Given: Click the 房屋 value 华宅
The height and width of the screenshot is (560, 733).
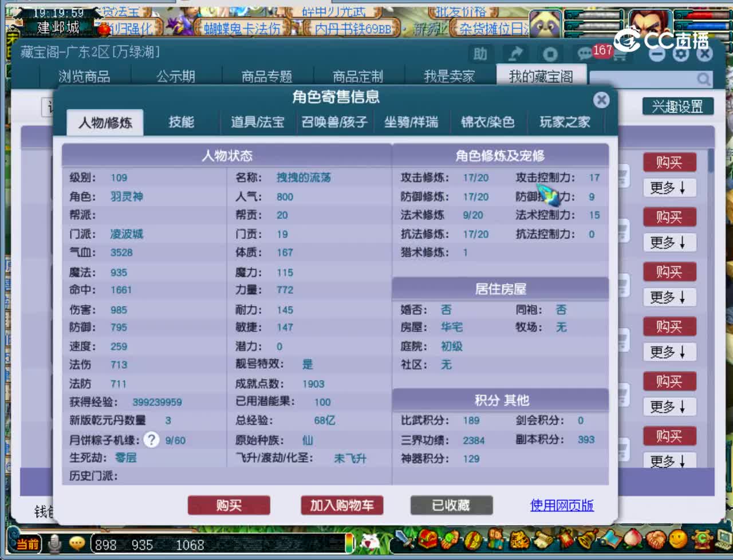Looking at the screenshot, I should (452, 327).
